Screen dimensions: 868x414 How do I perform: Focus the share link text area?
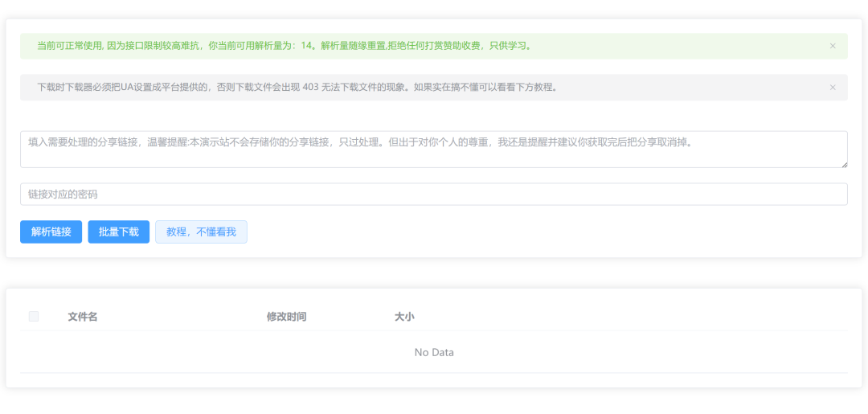(433, 150)
